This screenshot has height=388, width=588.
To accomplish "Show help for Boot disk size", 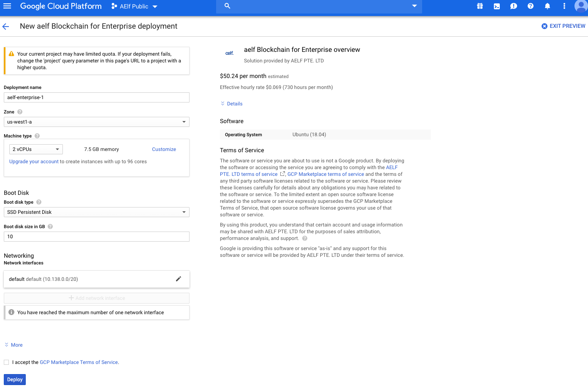I will 50,226.
